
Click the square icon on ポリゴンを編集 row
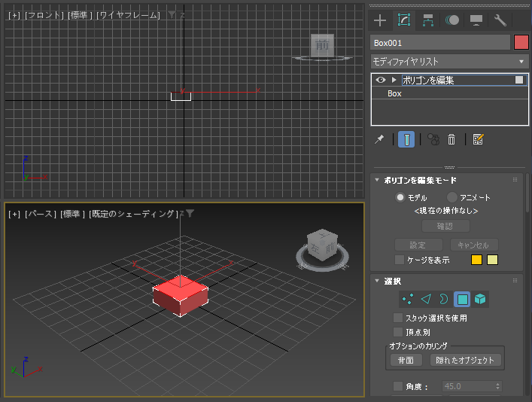click(519, 80)
